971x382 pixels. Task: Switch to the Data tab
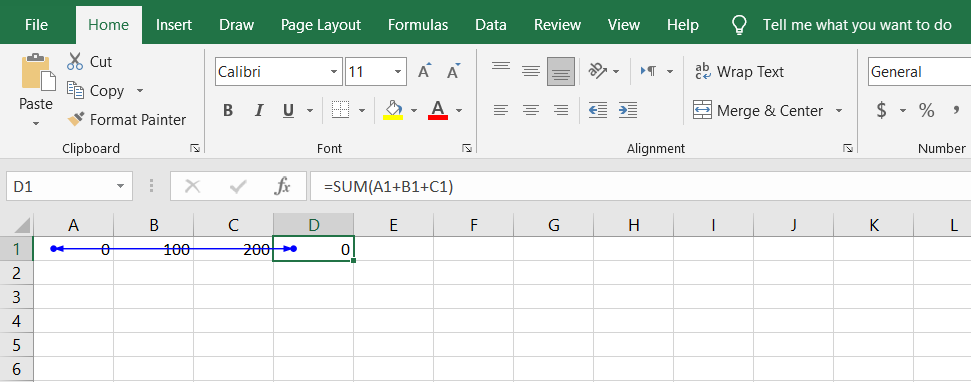[490, 25]
